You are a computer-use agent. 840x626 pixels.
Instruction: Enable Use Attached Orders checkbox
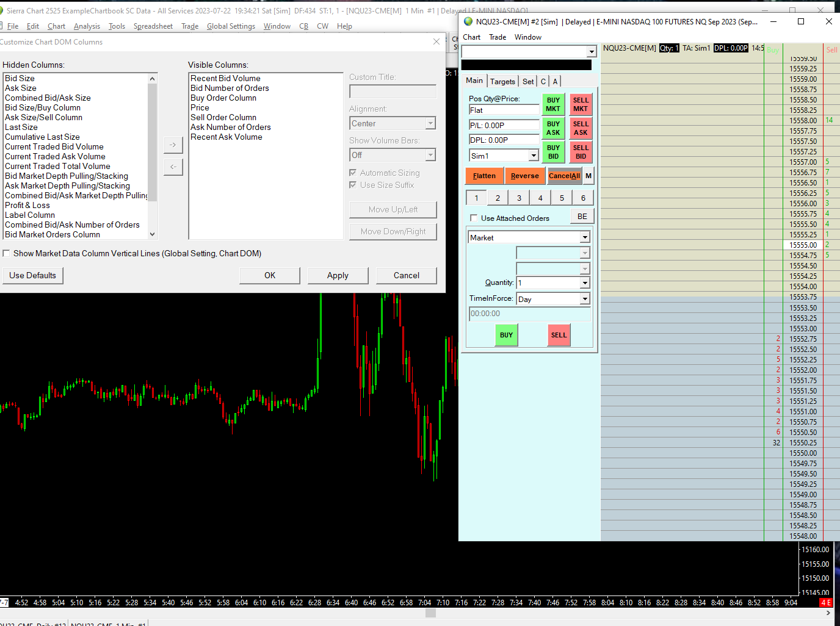click(474, 218)
